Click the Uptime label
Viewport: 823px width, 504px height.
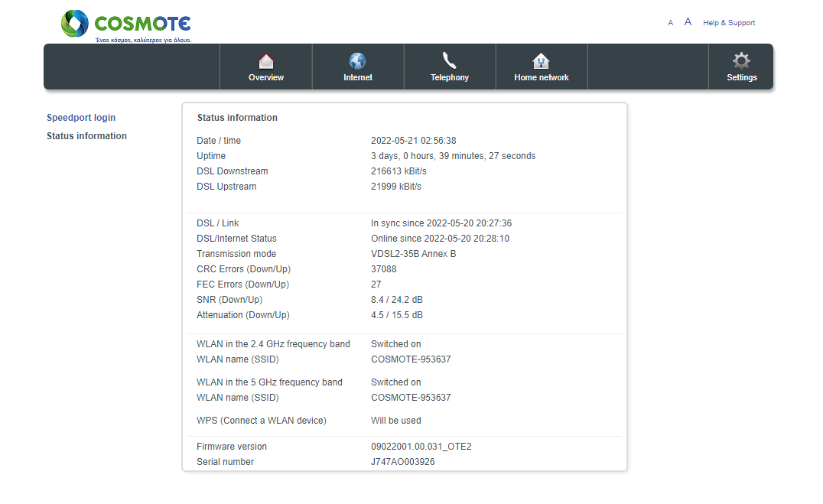(x=211, y=156)
